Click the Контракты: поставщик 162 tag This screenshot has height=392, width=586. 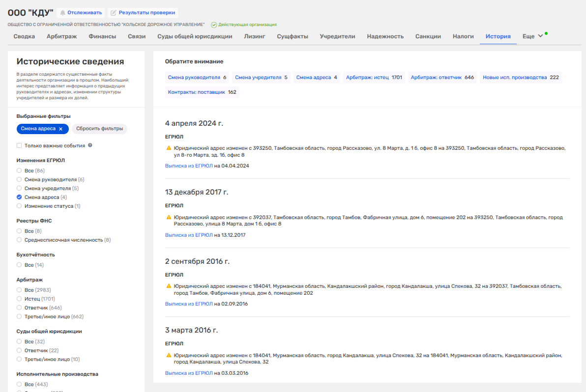[202, 92]
